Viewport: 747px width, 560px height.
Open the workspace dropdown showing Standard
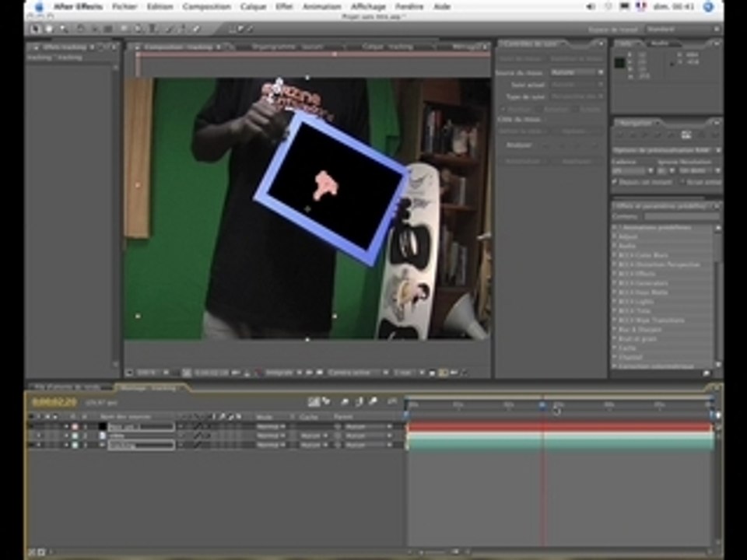tap(682, 30)
